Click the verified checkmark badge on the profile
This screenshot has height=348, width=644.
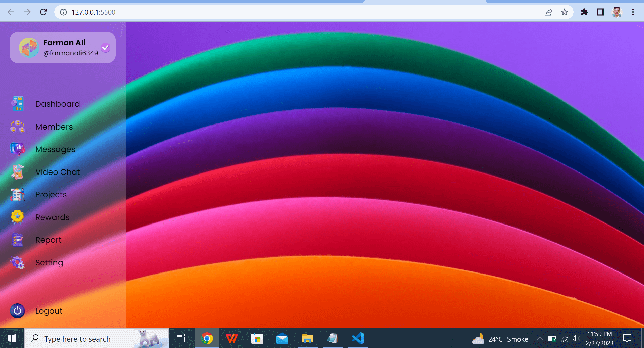[106, 48]
